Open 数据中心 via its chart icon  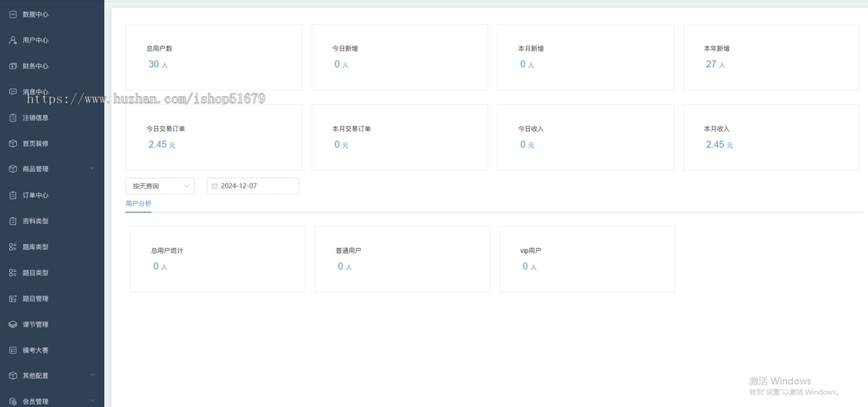pos(12,14)
